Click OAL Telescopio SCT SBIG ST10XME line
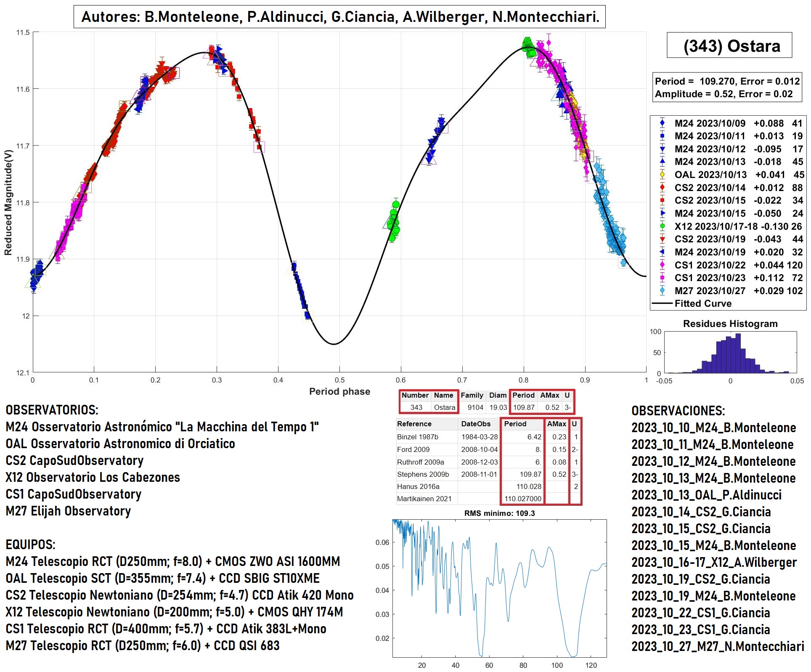The image size is (811, 672). pos(163,578)
